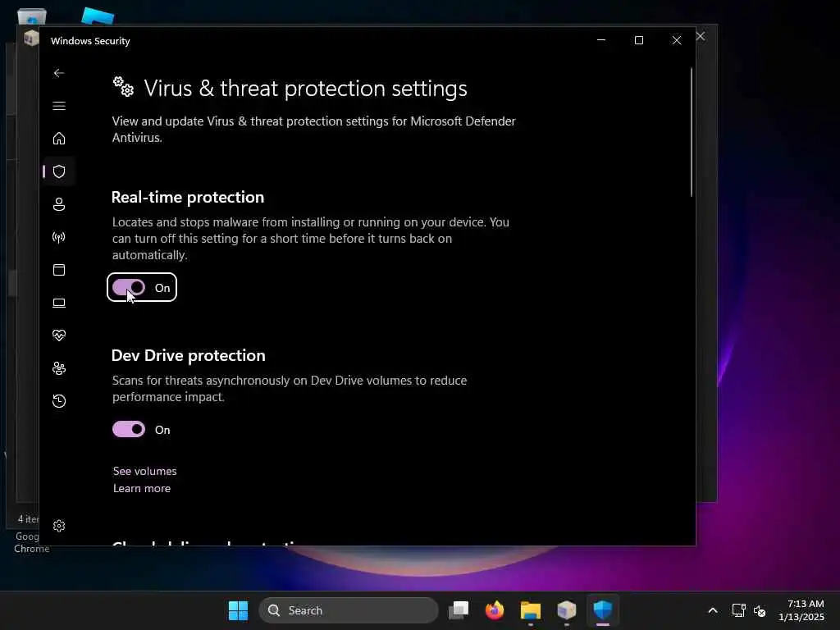
Task: Open the Learn more link
Action: pyautogui.click(x=141, y=488)
